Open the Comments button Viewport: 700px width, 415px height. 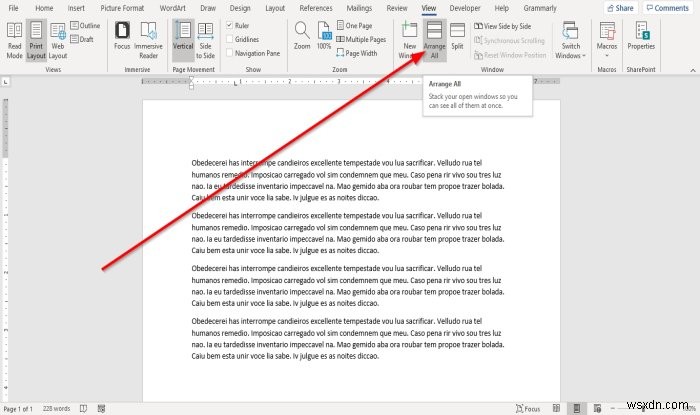tap(668, 8)
